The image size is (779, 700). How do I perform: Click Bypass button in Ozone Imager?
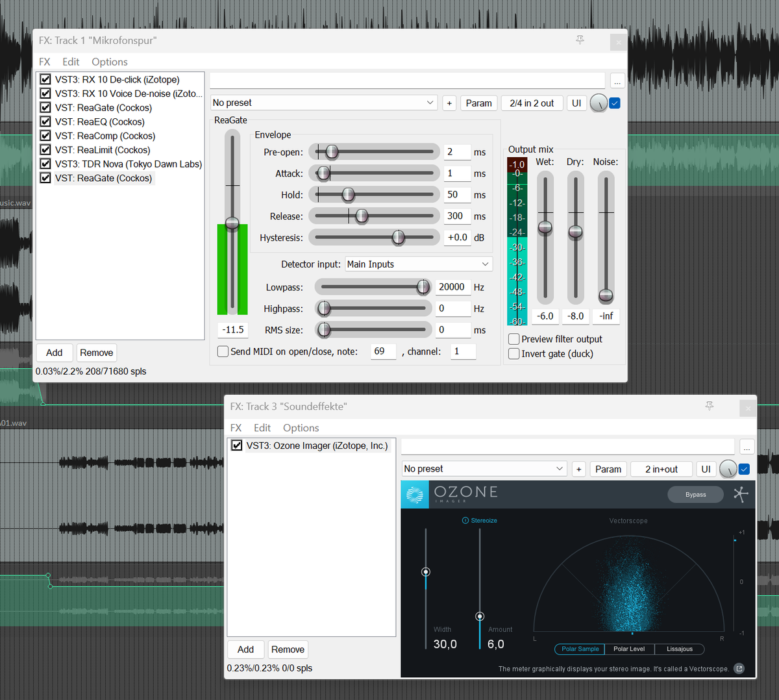696,495
